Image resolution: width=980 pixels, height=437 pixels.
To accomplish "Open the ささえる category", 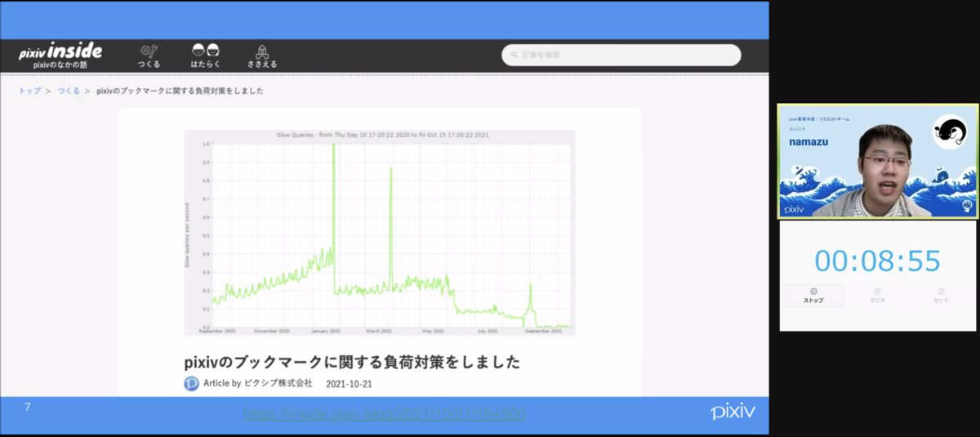I will point(262,56).
